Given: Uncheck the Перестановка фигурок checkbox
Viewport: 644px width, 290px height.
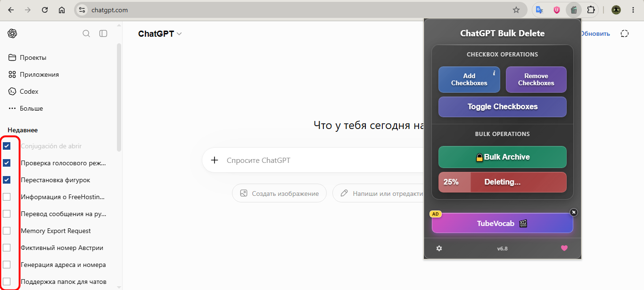Looking at the screenshot, I should point(7,180).
